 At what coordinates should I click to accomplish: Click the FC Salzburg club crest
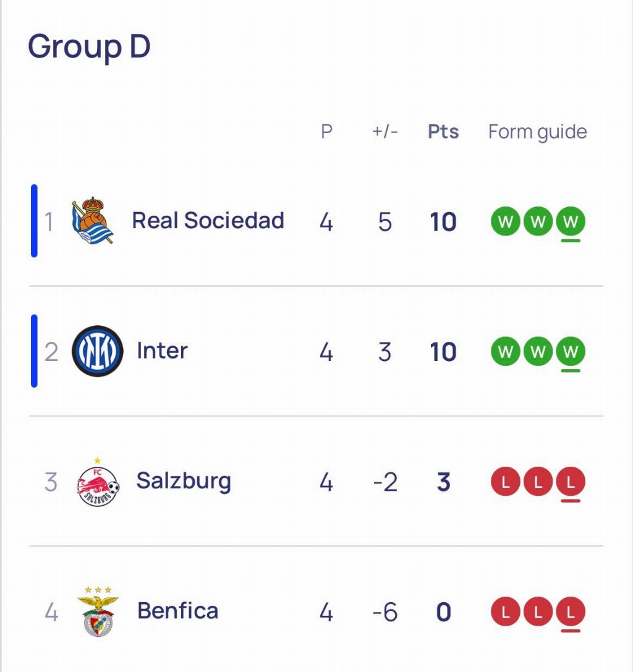97,482
